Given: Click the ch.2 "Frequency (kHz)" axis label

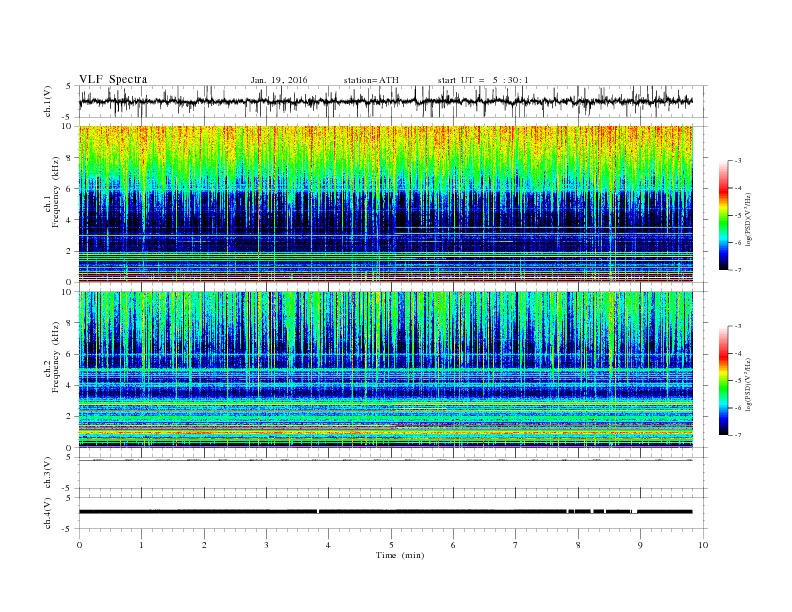Looking at the screenshot, I should tap(56, 356).
